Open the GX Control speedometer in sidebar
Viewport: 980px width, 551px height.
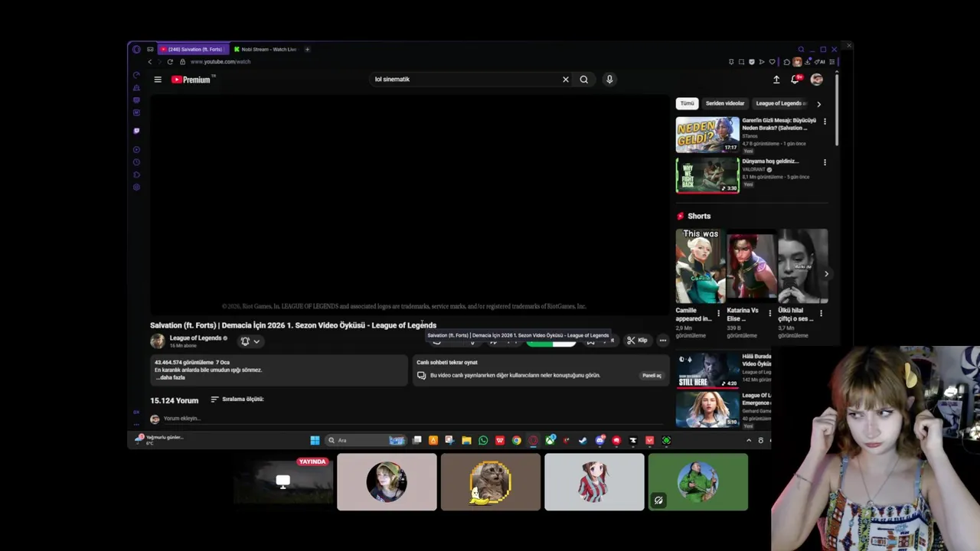click(x=136, y=75)
